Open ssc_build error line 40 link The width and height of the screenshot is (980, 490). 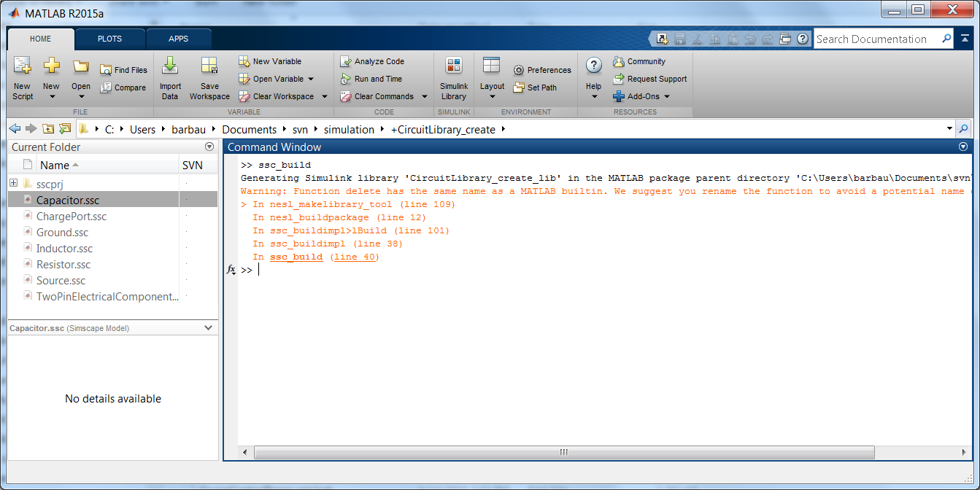tap(355, 257)
